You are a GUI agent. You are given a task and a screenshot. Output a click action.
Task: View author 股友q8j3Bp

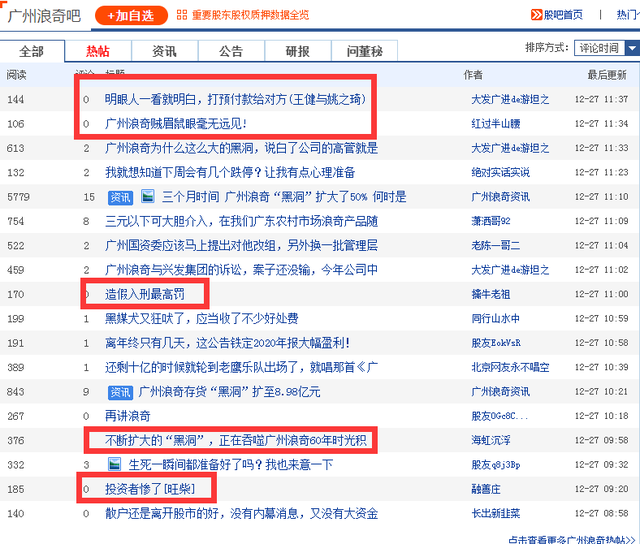click(496, 465)
